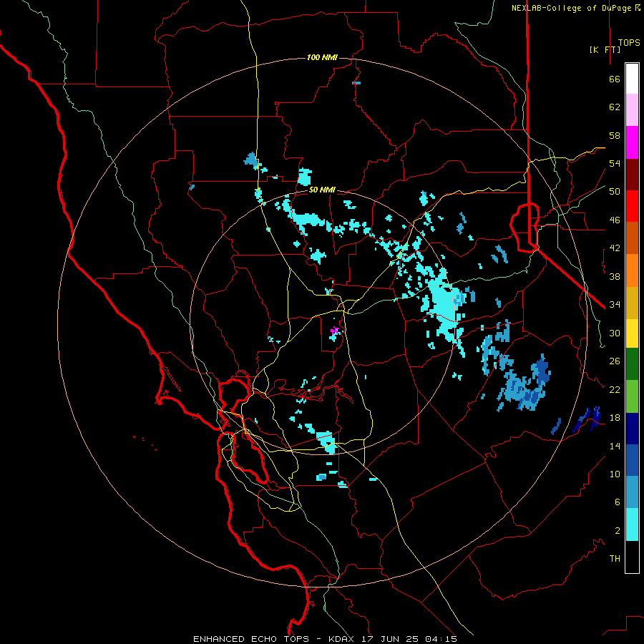Viewport: 644px width, 644px height.
Task: Click the legend value "10"
Action: point(615,474)
